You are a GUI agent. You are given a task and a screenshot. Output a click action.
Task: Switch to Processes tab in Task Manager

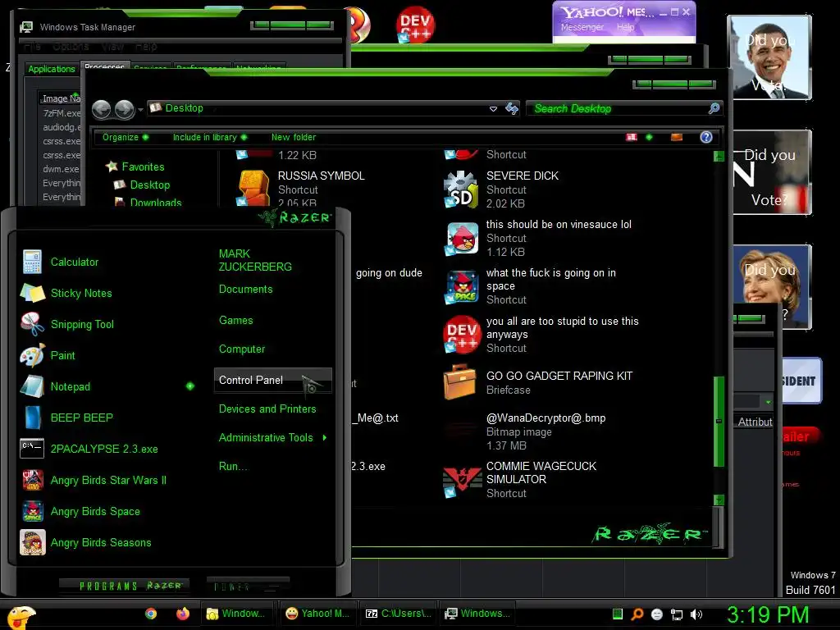(104, 66)
